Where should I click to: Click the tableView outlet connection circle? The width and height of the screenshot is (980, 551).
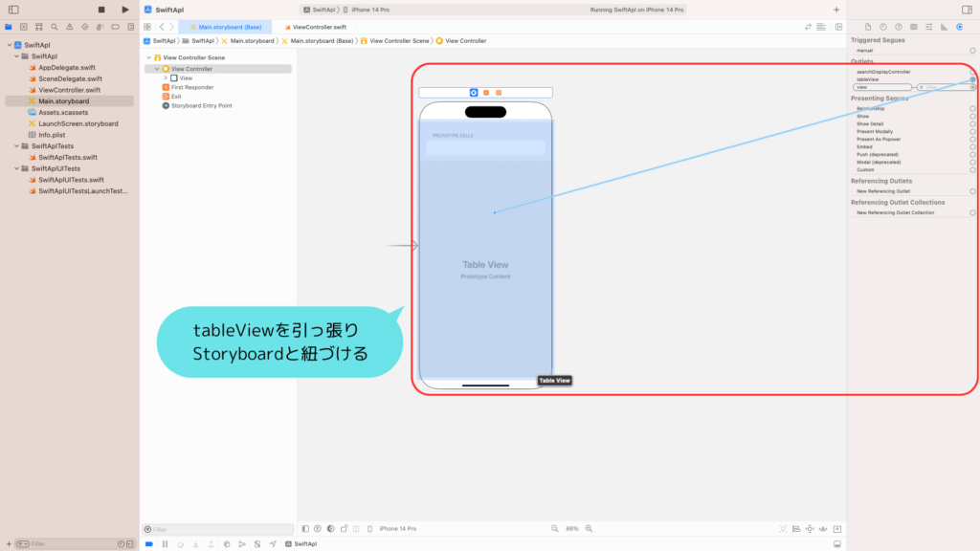(972, 79)
